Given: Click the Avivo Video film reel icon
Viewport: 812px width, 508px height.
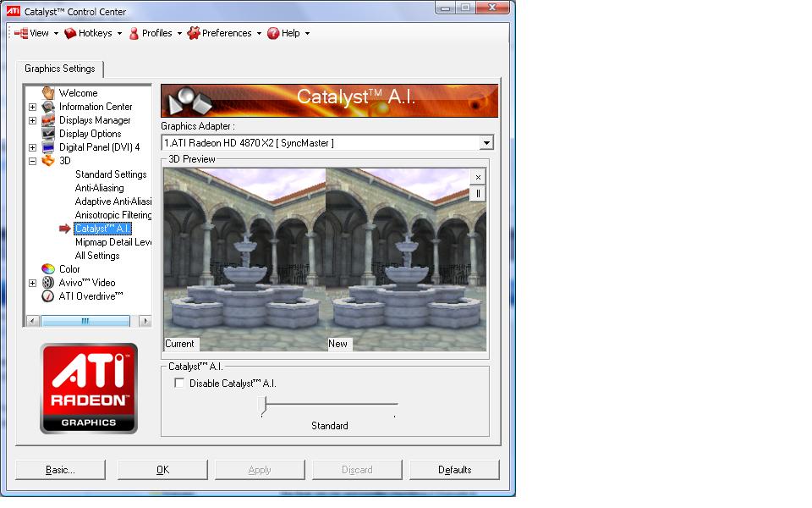Looking at the screenshot, I should pos(48,283).
